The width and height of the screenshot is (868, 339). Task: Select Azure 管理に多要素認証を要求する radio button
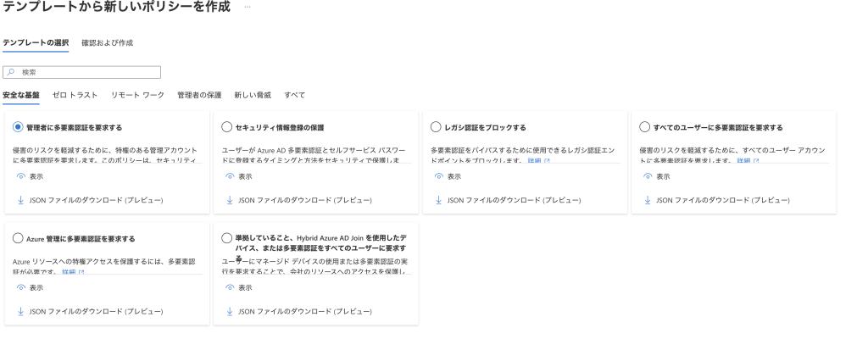coord(18,238)
